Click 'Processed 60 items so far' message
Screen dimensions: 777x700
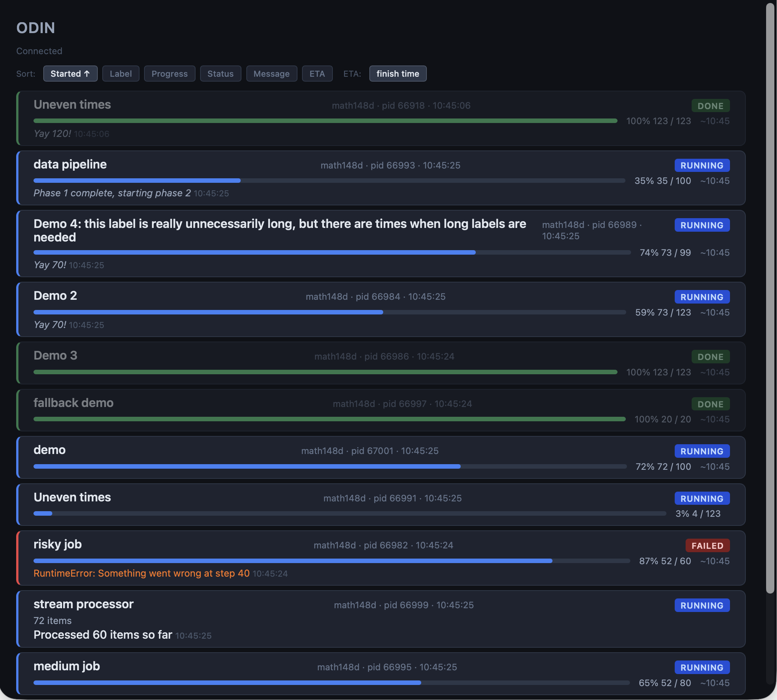[x=103, y=635]
